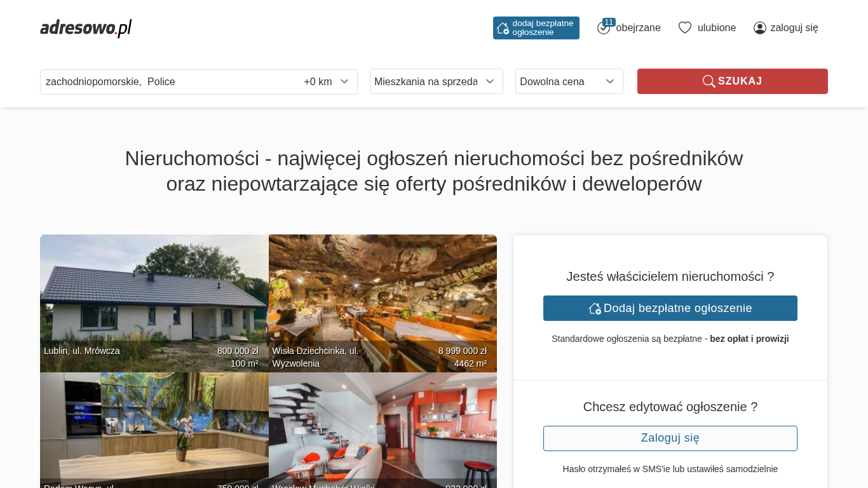Screen dimensions: 868x488
Task: Click the house icon in top add-listing button
Action: (x=503, y=28)
